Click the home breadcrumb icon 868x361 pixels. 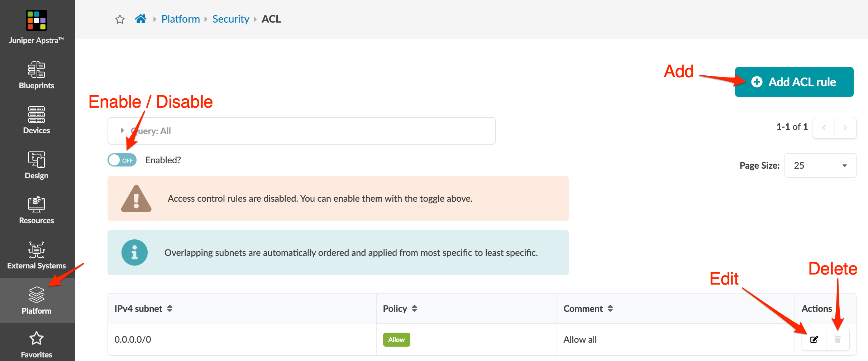(140, 19)
